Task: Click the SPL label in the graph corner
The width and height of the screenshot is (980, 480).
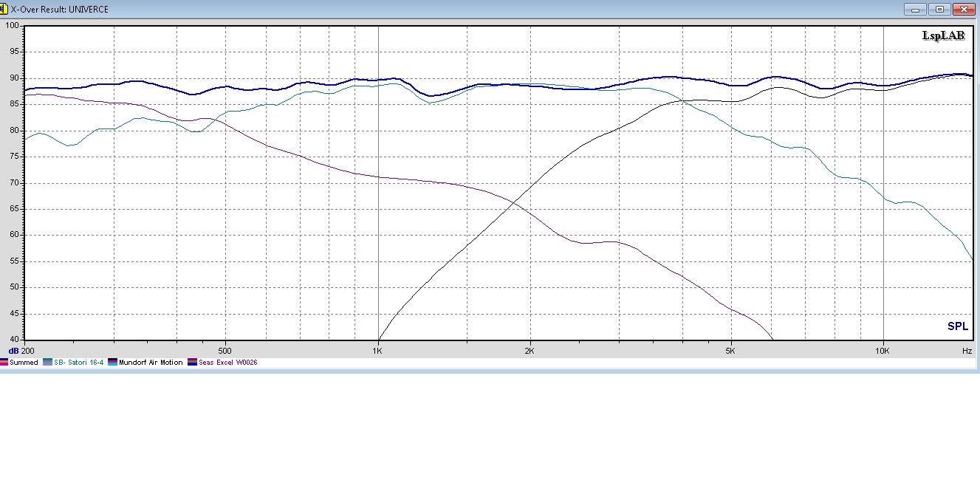Action: point(958,326)
